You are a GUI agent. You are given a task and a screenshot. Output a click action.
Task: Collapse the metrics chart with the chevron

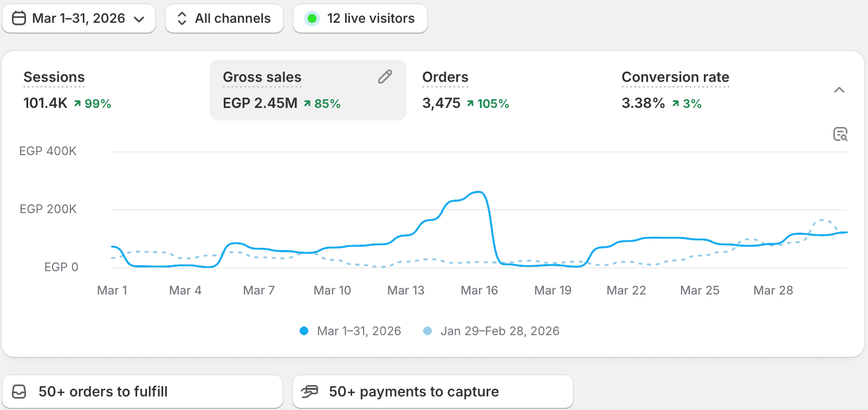pyautogui.click(x=839, y=90)
